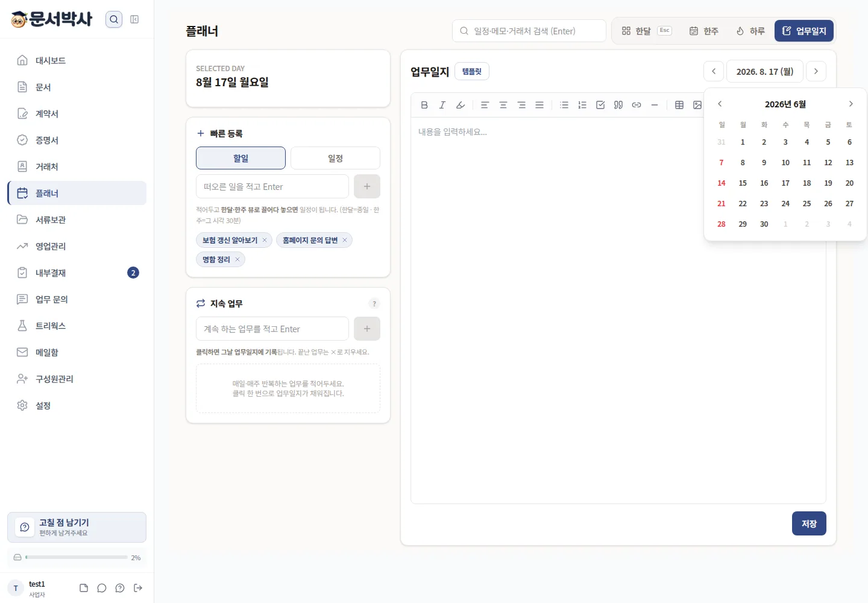Switch to the 하루 view
This screenshot has height=603, width=868.
[750, 31]
